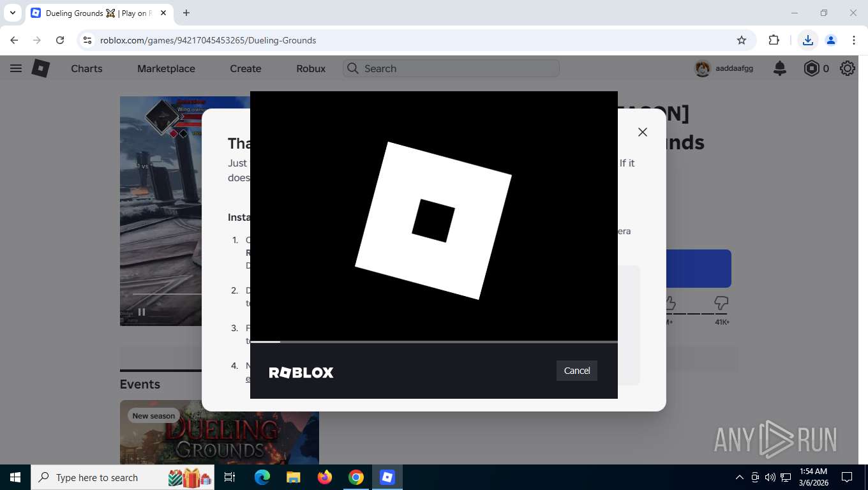
Task: Select the Dueling Grounds browser tab
Action: coord(99,13)
